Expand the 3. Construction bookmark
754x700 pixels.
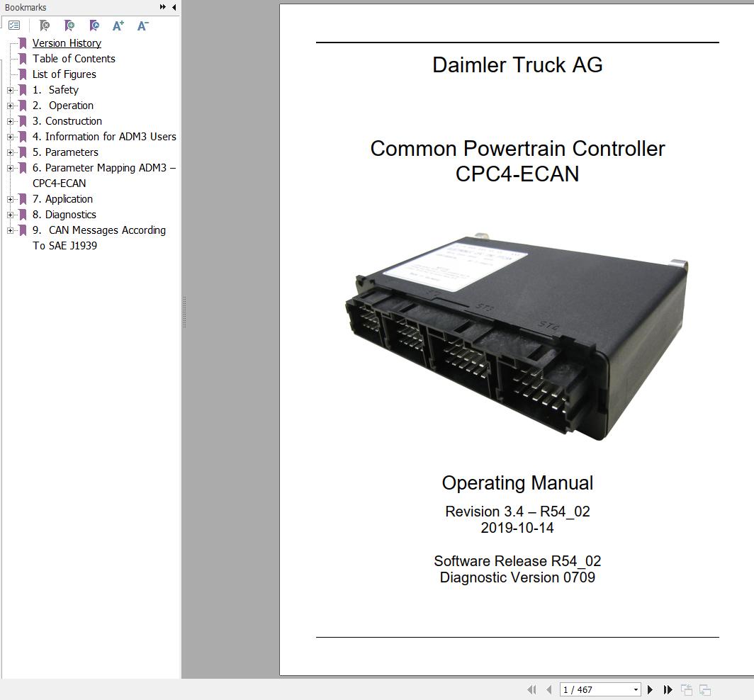click(10, 121)
